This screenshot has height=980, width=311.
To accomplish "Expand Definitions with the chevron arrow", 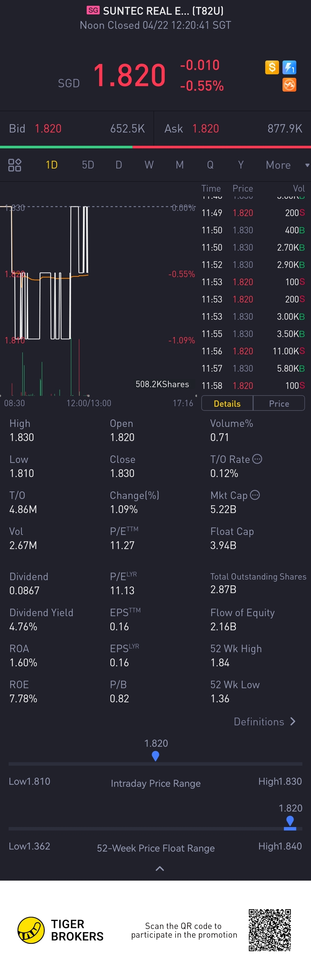I will 293,722.
